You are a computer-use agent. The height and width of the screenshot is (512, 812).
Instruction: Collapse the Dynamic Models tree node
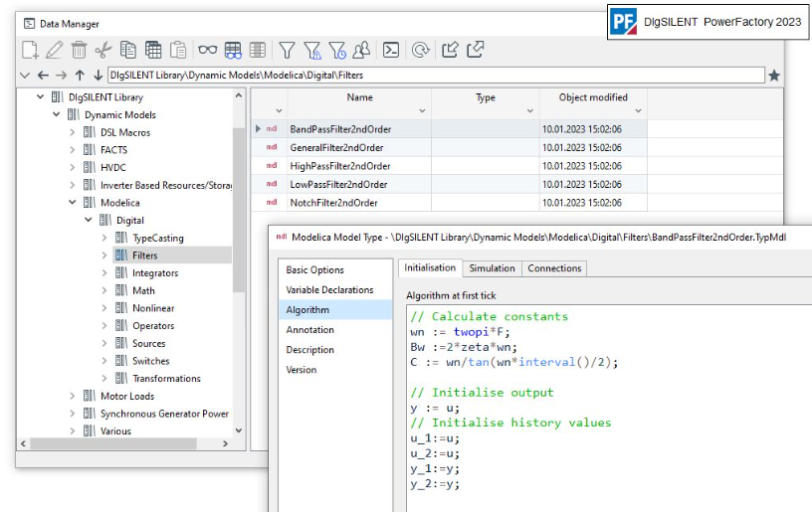pos(56,114)
